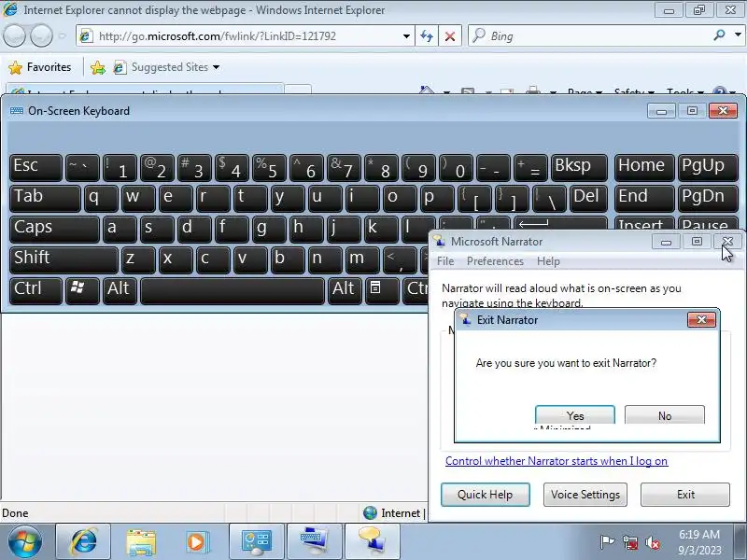The image size is (747, 560).
Task: Open the Favorites star button
Action: point(40,67)
